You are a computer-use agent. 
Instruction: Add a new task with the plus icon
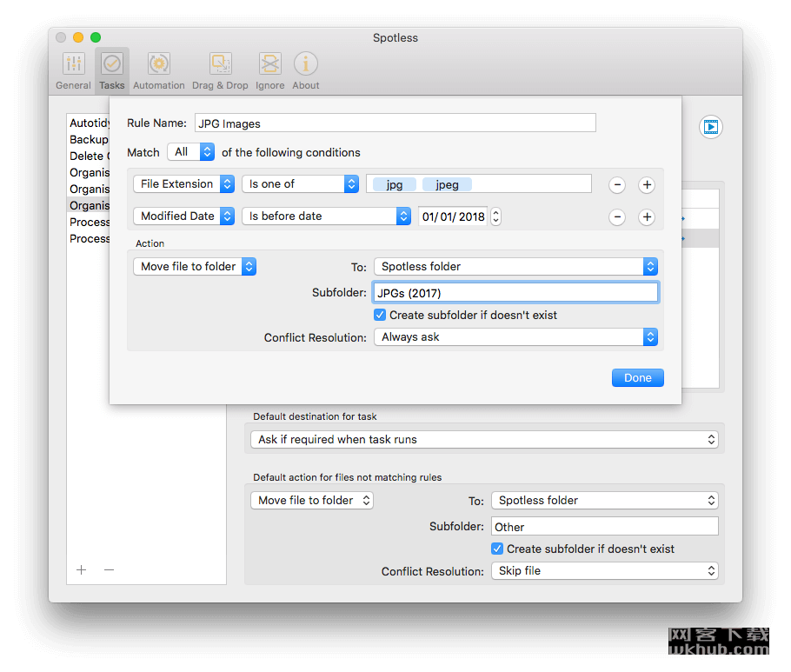(81, 570)
